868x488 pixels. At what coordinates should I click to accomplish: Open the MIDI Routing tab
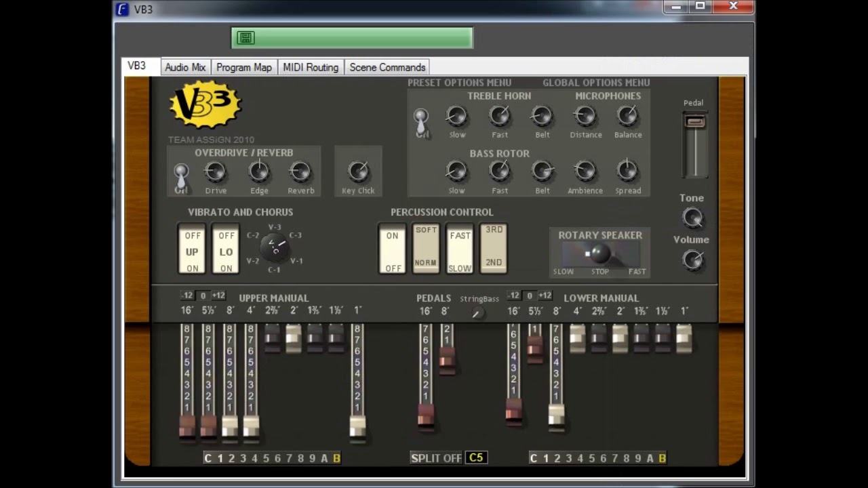pos(311,67)
